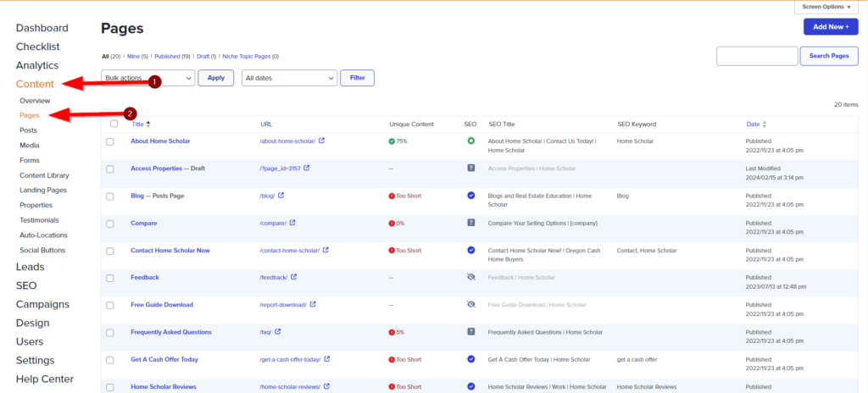Open external link icon for /home-scholar-reviews/
The height and width of the screenshot is (393, 868).
click(326, 386)
